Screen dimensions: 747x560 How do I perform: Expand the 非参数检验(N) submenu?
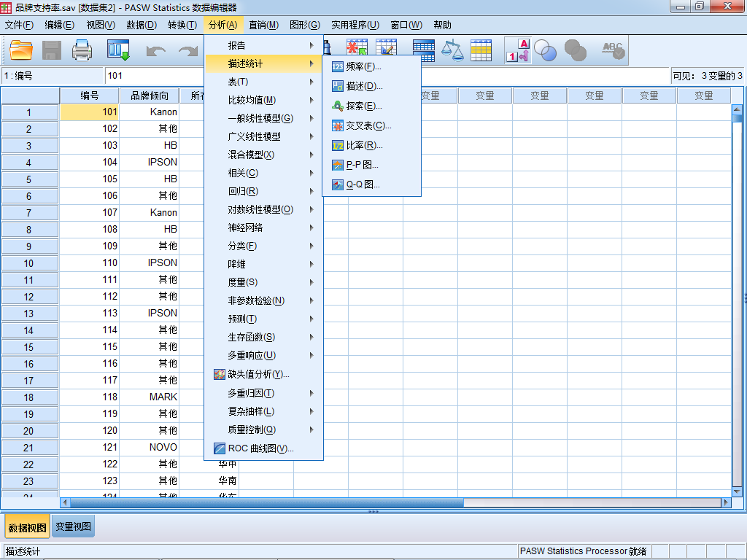click(x=263, y=300)
